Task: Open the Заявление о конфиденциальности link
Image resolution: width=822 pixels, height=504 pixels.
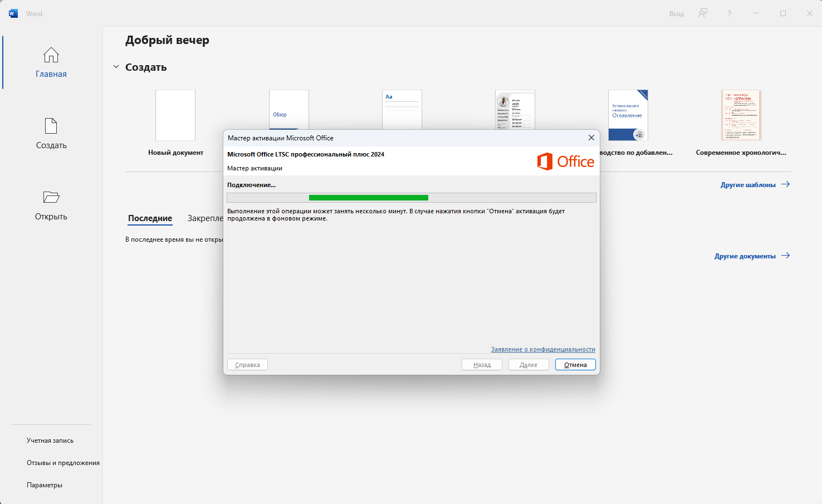Action: pyautogui.click(x=543, y=349)
